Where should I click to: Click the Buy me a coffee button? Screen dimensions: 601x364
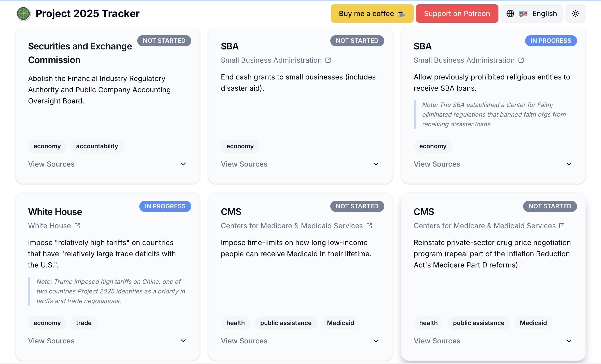(x=372, y=14)
